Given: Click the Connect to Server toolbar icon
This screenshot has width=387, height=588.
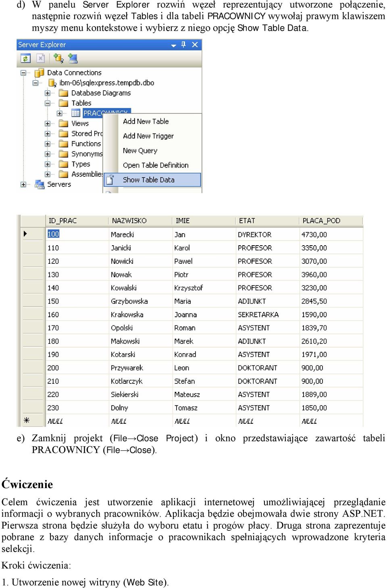Looking at the screenshot, I should click(x=73, y=58).
